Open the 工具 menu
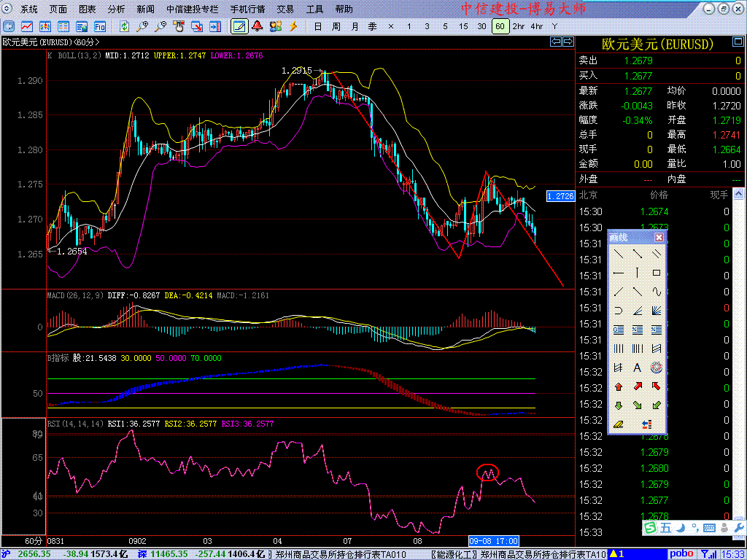Image resolution: width=747 pixels, height=560 pixels. [x=314, y=9]
